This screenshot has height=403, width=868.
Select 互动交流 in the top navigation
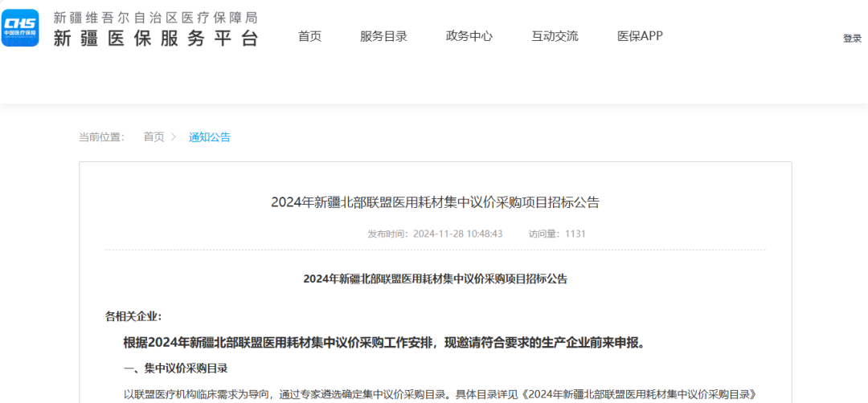(x=555, y=36)
